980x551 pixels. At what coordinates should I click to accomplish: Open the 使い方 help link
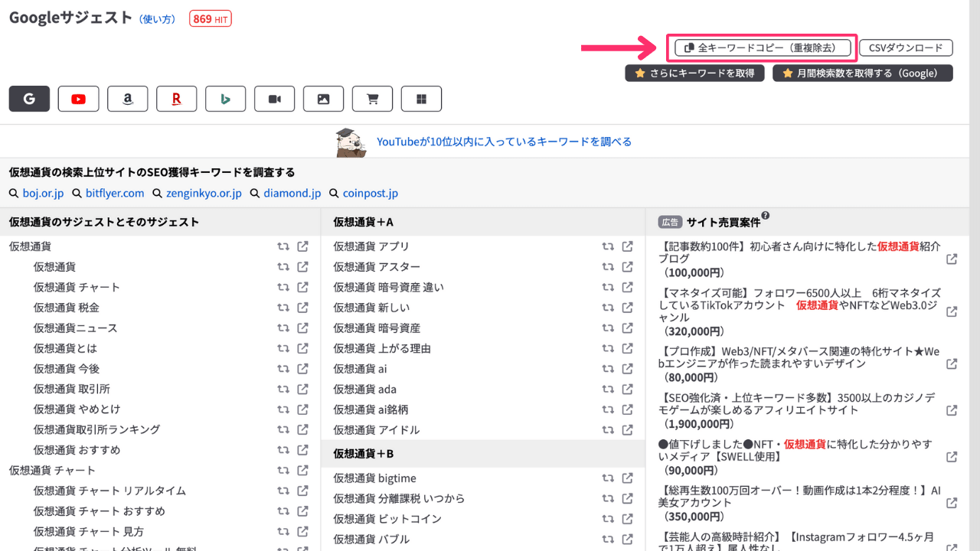(x=157, y=19)
